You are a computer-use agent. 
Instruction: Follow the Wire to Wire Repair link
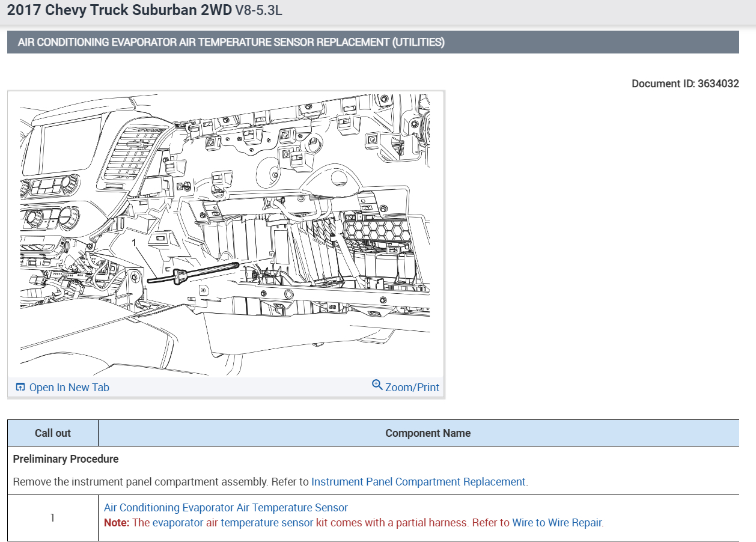click(x=556, y=523)
